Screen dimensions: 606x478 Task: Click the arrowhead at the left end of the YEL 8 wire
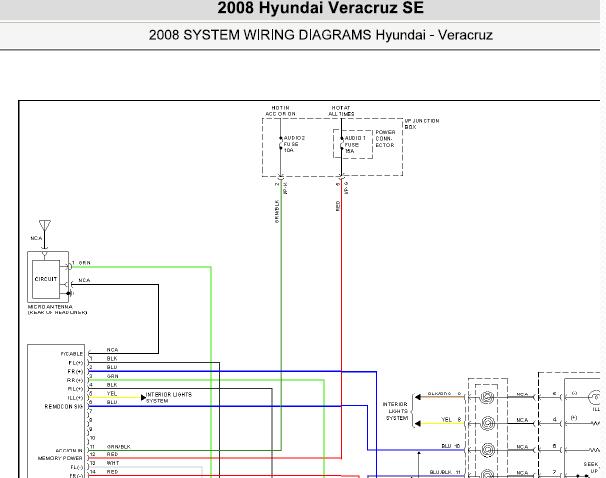(417, 424)
